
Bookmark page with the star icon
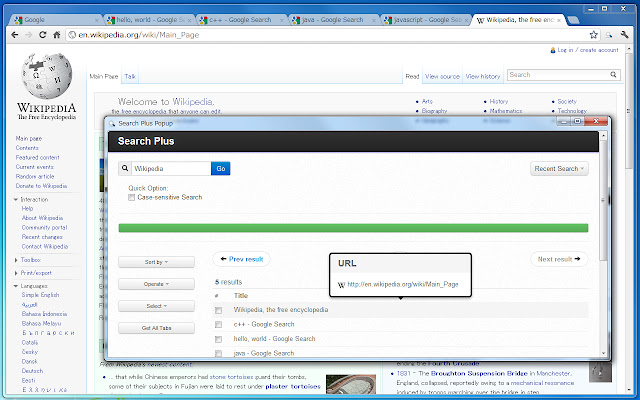point(593,35)
